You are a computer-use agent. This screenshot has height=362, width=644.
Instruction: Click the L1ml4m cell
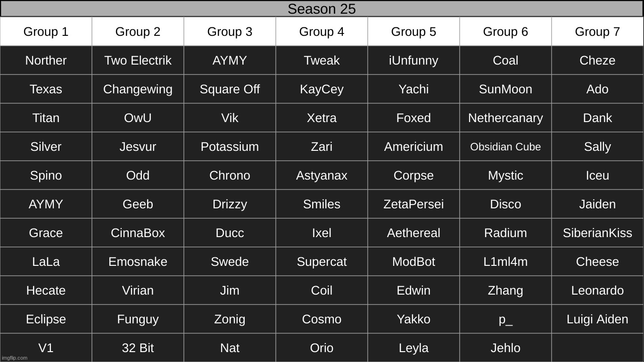click(x=505, y=262)
